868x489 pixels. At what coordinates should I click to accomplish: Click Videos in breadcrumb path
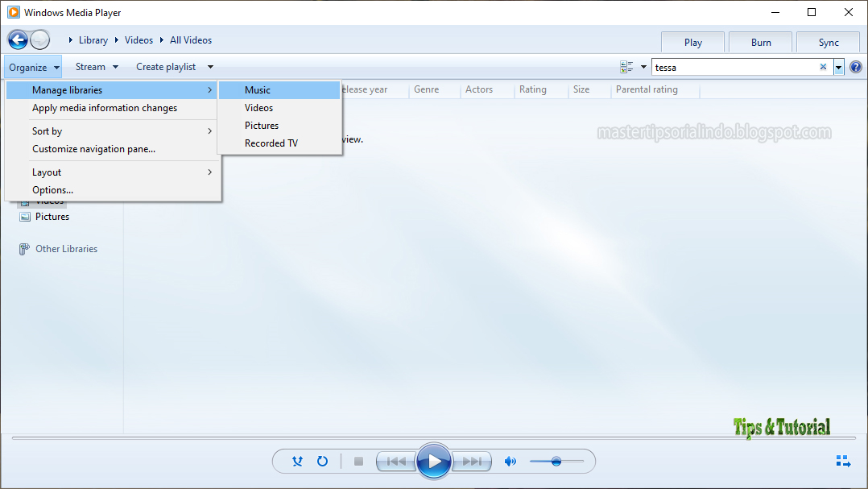coord(138,39)
